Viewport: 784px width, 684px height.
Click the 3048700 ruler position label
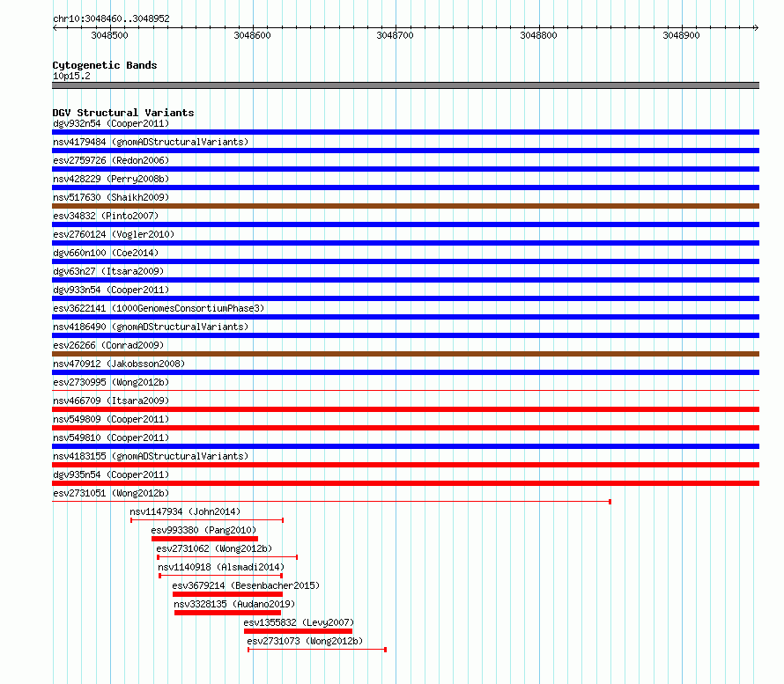(x=395, y=35)
